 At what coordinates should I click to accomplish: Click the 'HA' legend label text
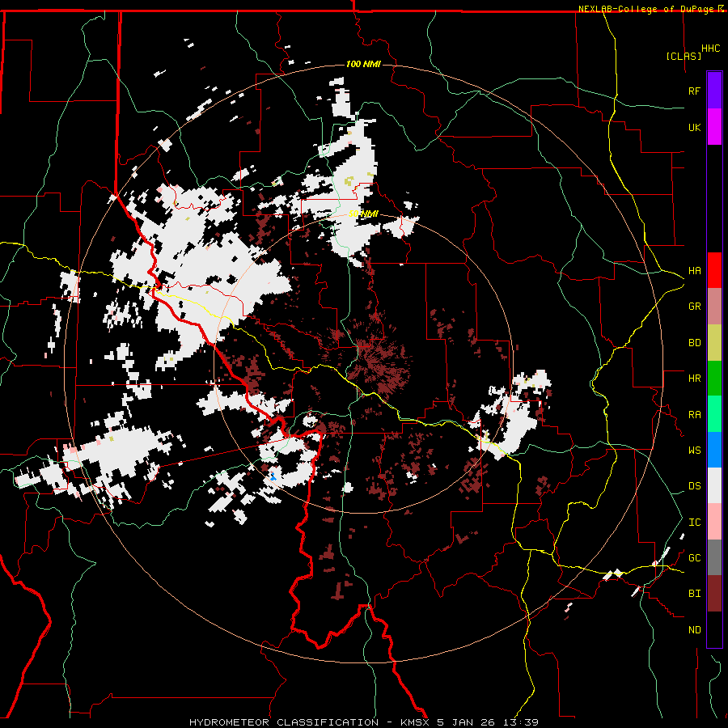(x=694, y=271)
